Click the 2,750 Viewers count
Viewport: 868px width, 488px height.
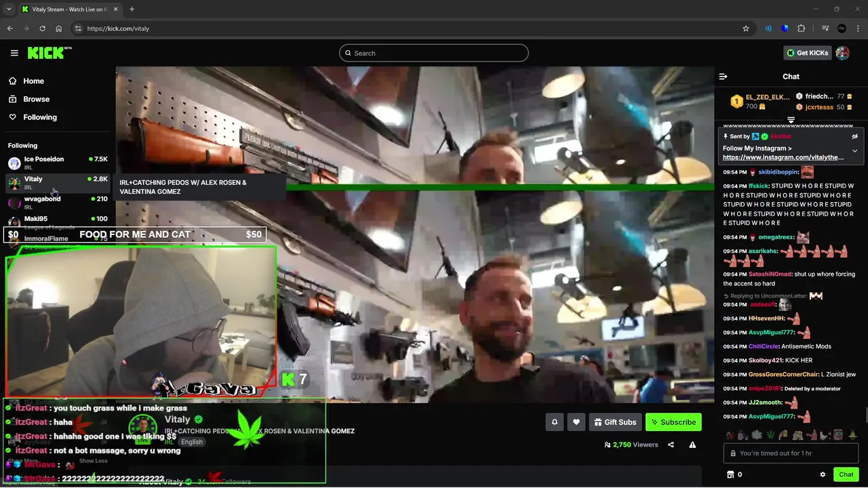pos(631,445)
